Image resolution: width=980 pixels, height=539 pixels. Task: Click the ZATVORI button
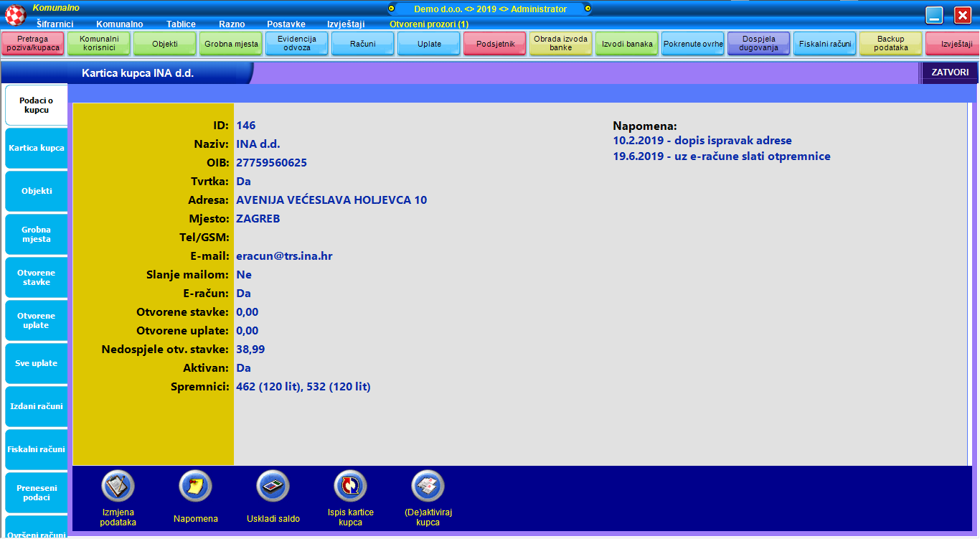coord(949,72)
